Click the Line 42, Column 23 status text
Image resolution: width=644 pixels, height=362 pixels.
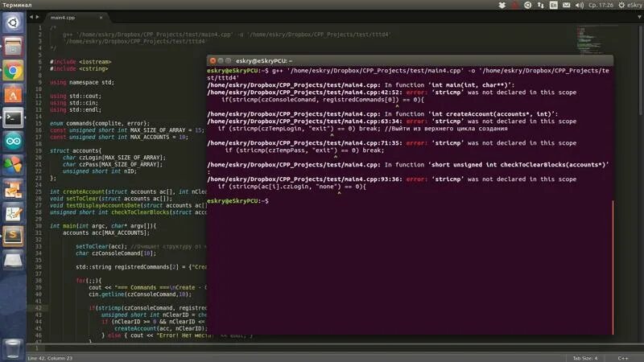(x=50, y=358)
